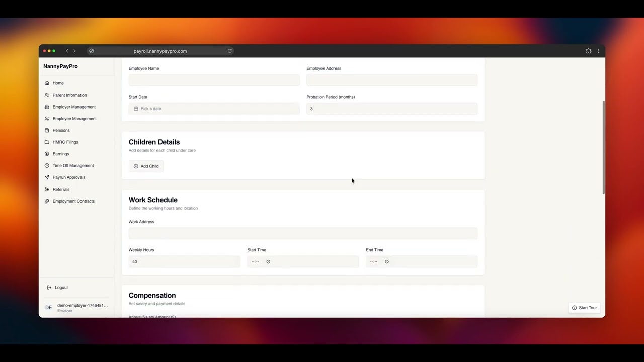Click the calendar icon in Start Date
The image size is (644, 362).
pyautogui.click(x=136, y=109)
